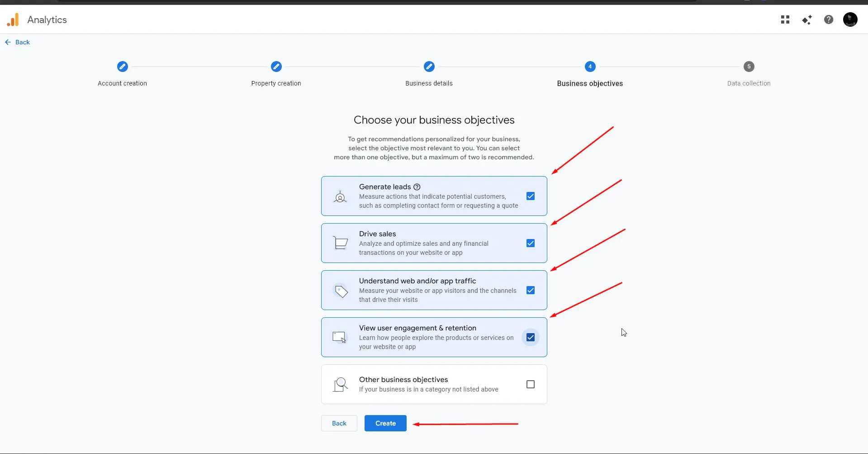Click the Google Analytics logo icon
Screen dimensions: 868x454
(x=13, y=19)
